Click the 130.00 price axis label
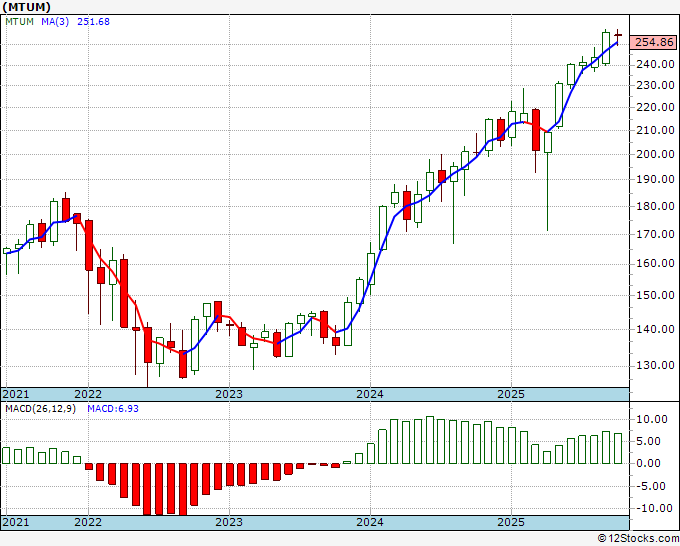 657,366
